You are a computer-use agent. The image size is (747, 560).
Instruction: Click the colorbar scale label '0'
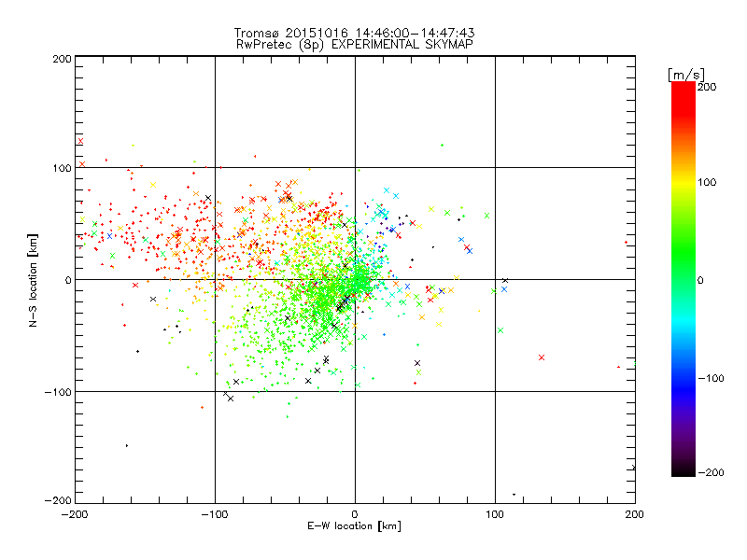tap(700, 280)
